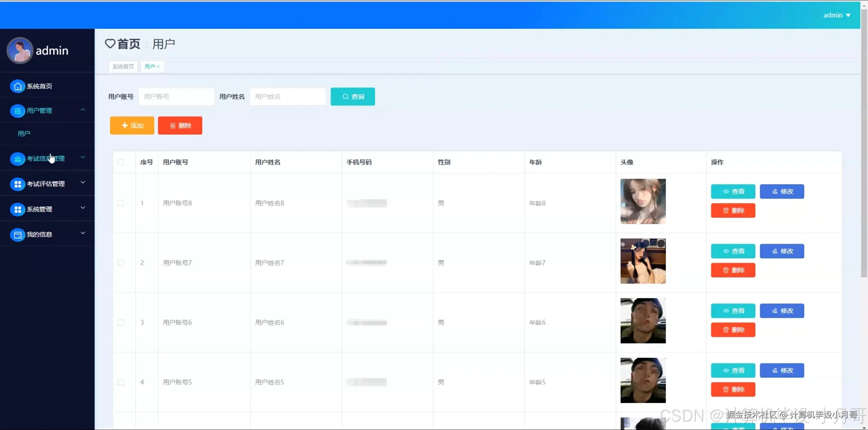This screenshot has height=430, width=868.
Task: Click the 系统管理 sidebar icon
Action: click(x=18, y=209)
